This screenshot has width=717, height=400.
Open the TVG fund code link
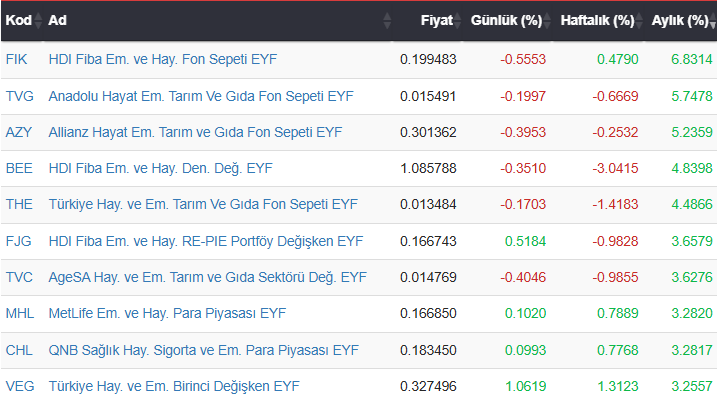coord(20,96)
